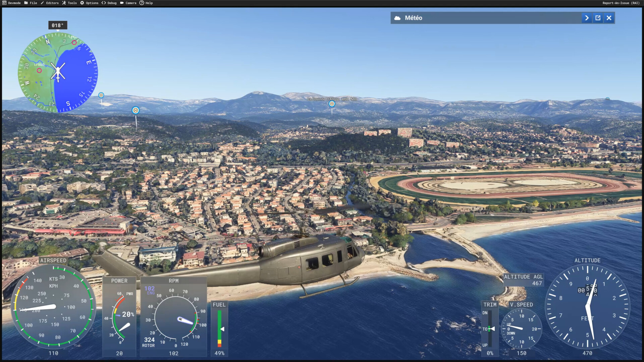This screenshot has height=362, width=644.
Task: Click the small heliport marker near the compass
Action: 101,96
